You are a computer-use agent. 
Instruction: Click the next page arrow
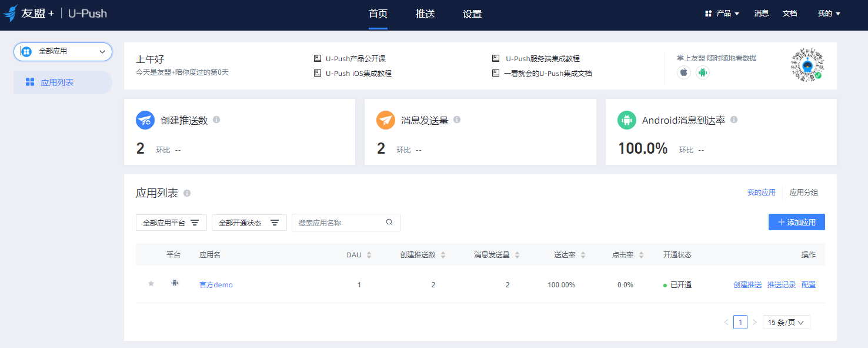click(755, 322)
